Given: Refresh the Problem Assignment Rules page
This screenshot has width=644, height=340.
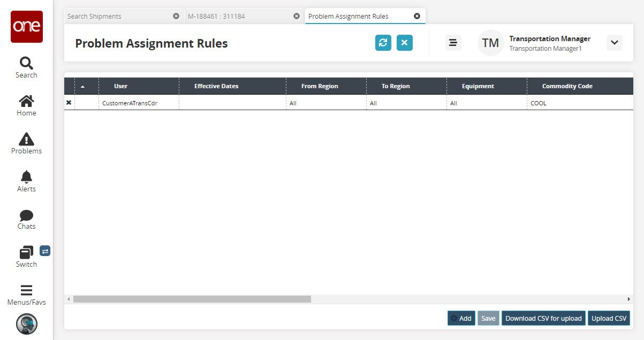Looking at the screenshot, I should click(383, 43).
